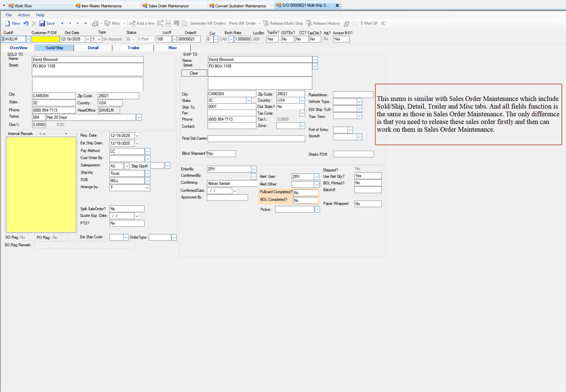Click the Save disk icon

tap(42, 23)
